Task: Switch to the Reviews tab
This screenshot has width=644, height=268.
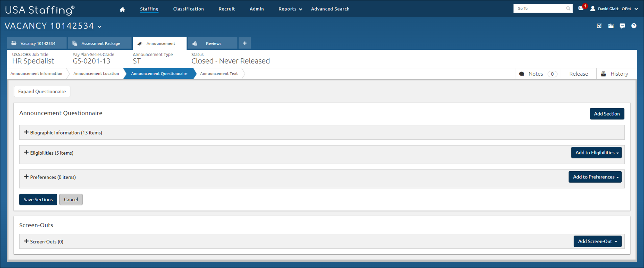Action: click(x=213, y=43)
